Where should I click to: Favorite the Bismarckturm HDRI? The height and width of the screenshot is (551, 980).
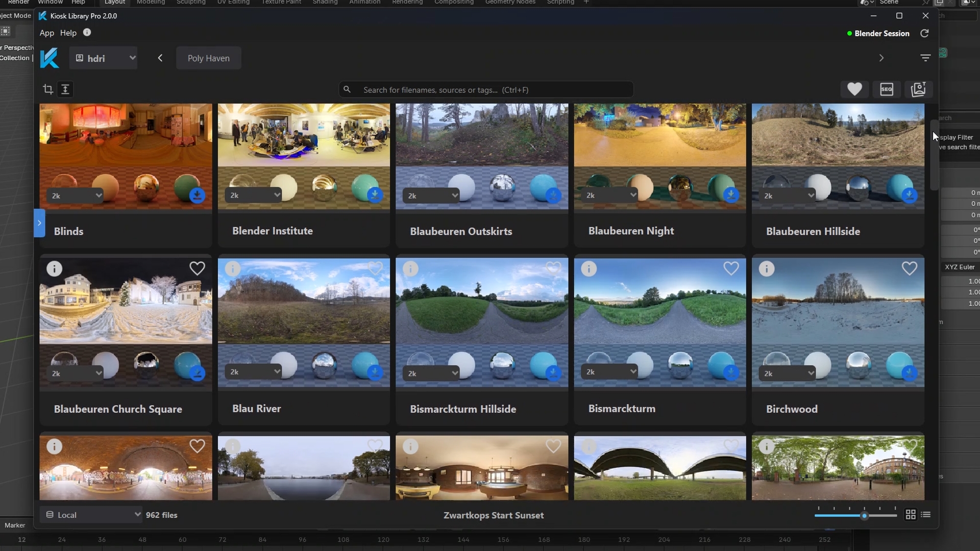pyautogui.click(x=731, y=268)
